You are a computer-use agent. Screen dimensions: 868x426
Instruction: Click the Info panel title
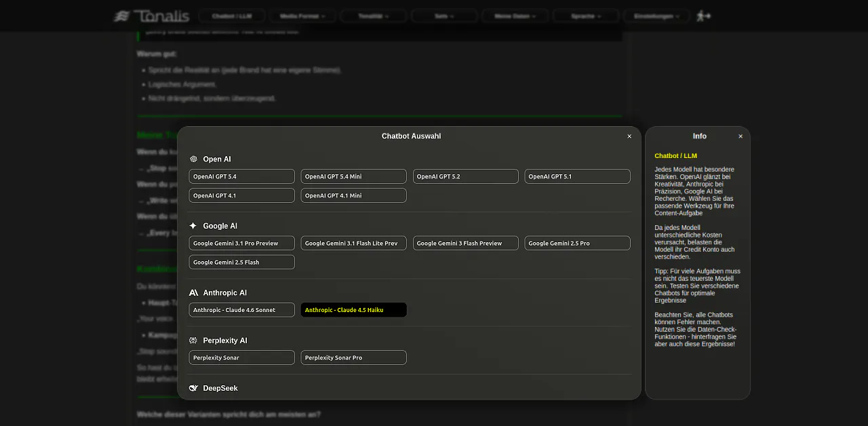point(700,136)
